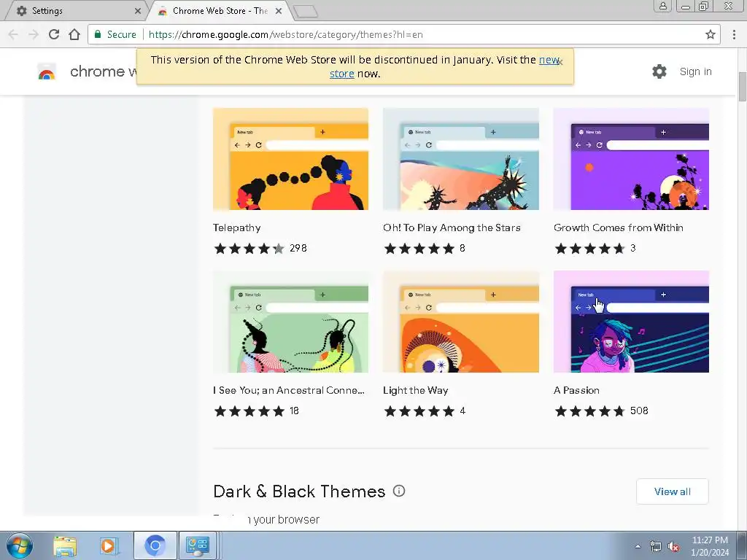Screen dimensions: 747x560
Task: Click Telepathy's 298 rating count
Action: tap(298, 248)
